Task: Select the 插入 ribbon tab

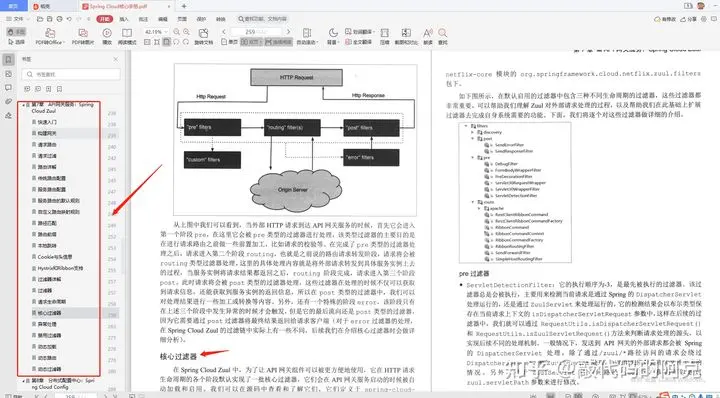Action: pos(124,19)
